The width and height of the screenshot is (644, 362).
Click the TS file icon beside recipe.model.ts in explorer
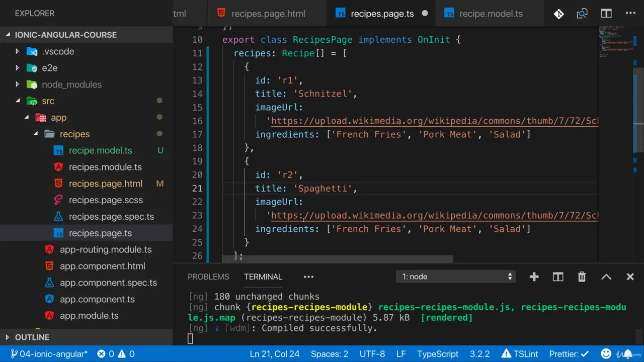coord(59,150)
